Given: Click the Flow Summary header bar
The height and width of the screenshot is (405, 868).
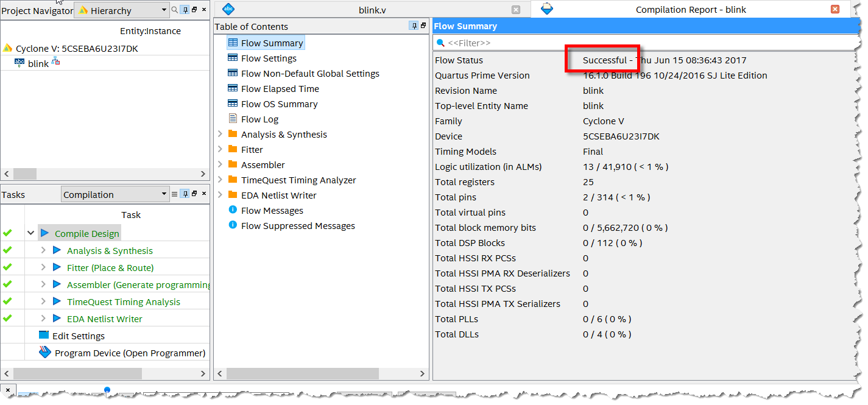Looking at the screenshot, I should click(646, 26).
